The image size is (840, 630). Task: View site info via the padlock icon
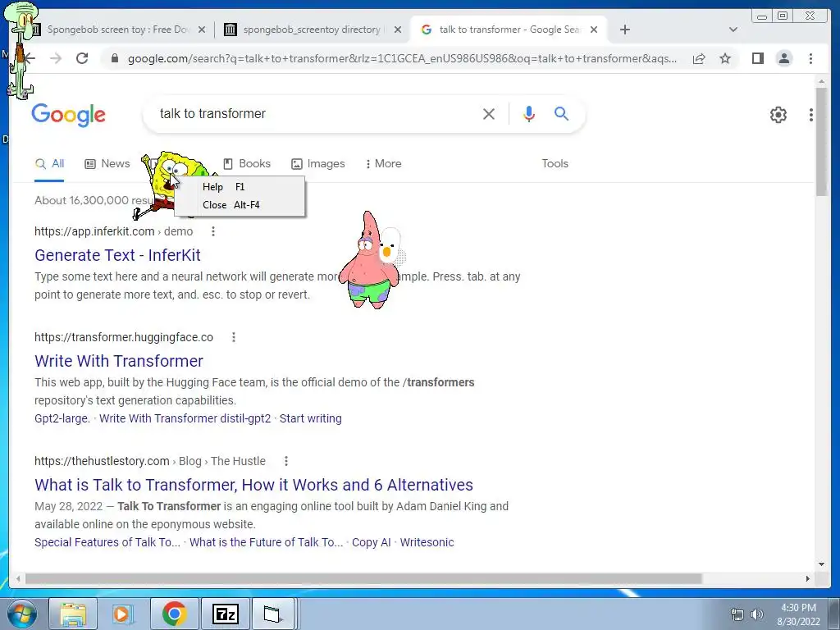pos(114,58)
